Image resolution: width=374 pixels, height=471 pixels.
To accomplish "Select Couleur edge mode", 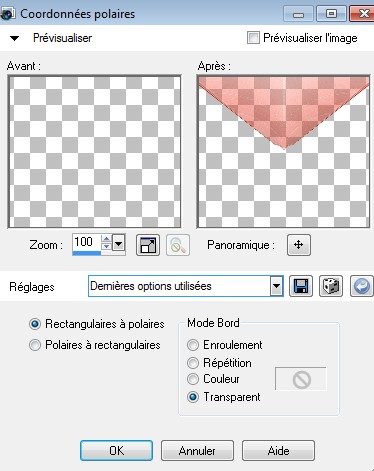I will (x=193, y=379).
